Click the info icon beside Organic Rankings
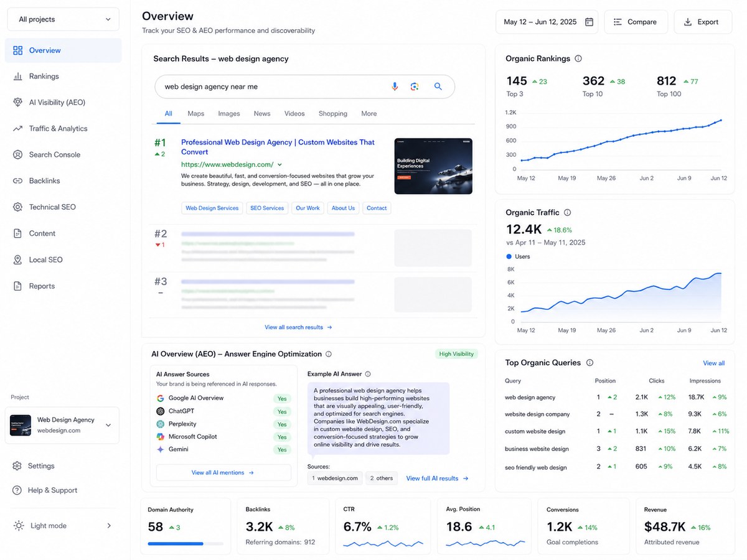Image resolution: width=747 pixels, height=560 pixels. pos(578,58)
